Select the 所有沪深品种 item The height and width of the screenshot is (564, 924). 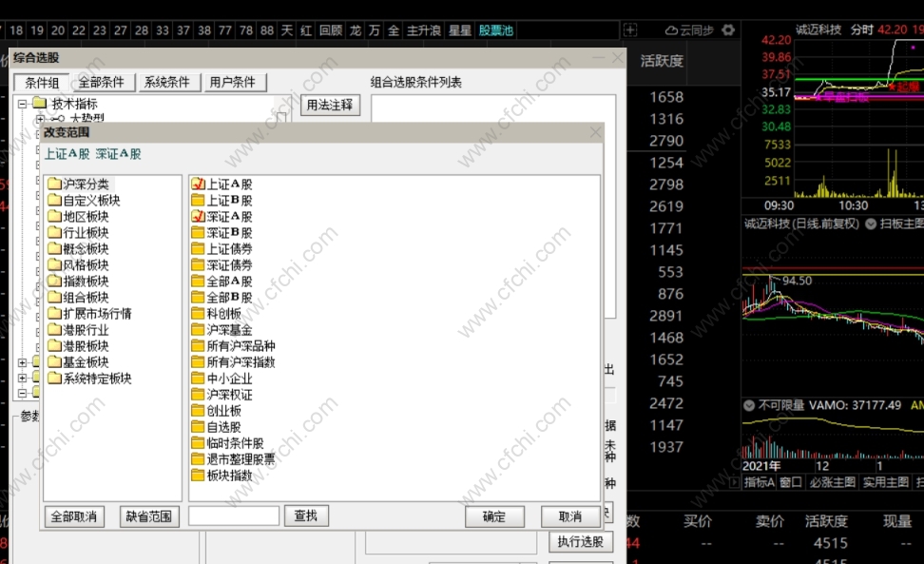coord(233,346)
